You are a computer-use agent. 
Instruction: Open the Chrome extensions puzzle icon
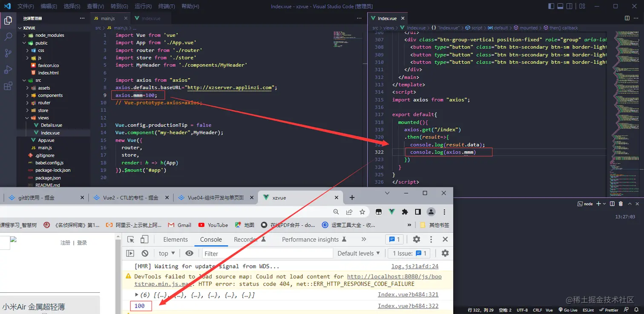[405, 212]
